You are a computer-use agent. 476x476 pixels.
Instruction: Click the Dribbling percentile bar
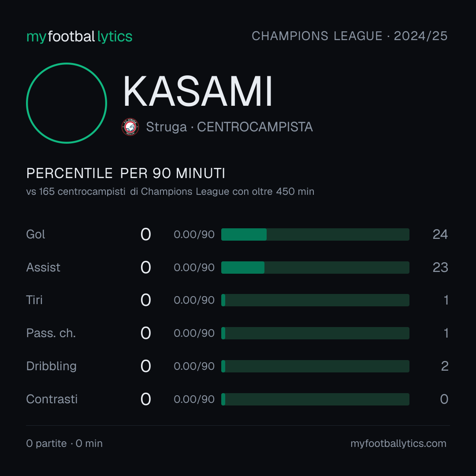(x=315, y=366)
